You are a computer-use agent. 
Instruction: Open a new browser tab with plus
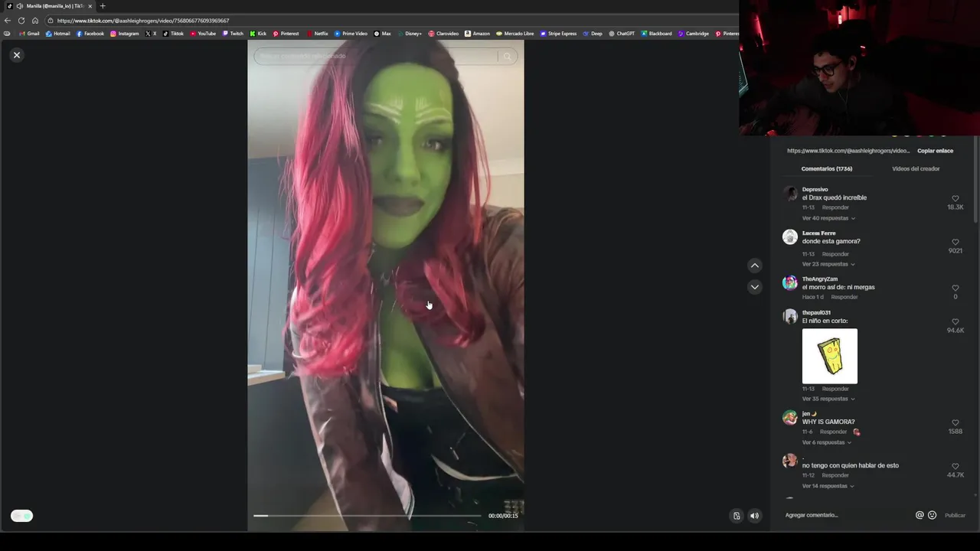tap(103, 6)
